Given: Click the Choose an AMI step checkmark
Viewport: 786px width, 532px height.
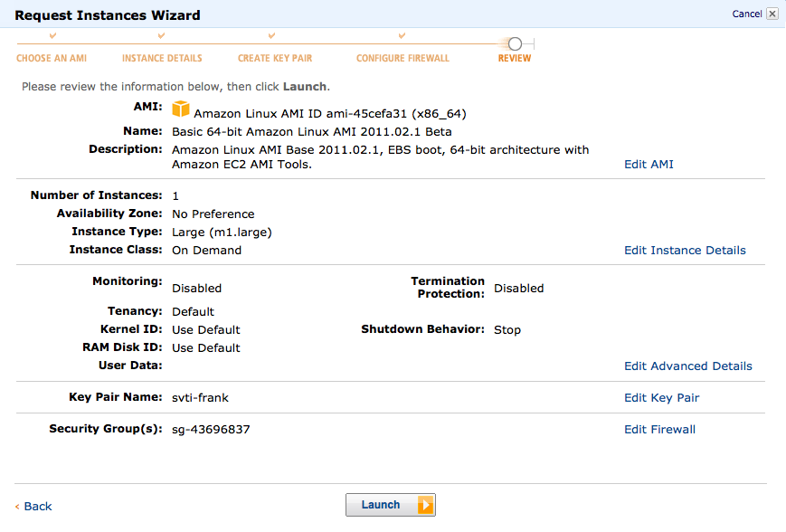Looking at the screenshot, I should coord(52,36).
